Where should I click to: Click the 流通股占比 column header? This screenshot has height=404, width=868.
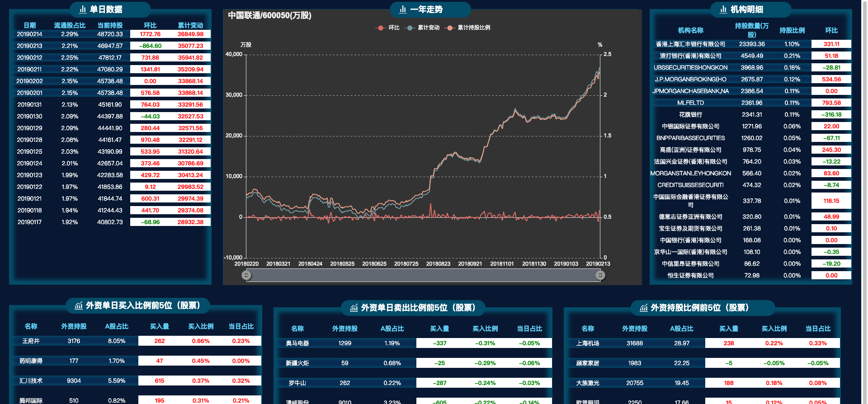click(70, 25)
